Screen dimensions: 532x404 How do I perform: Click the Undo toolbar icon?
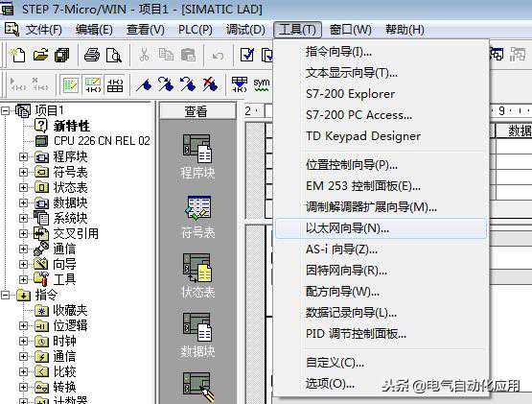tap(218, 55)
